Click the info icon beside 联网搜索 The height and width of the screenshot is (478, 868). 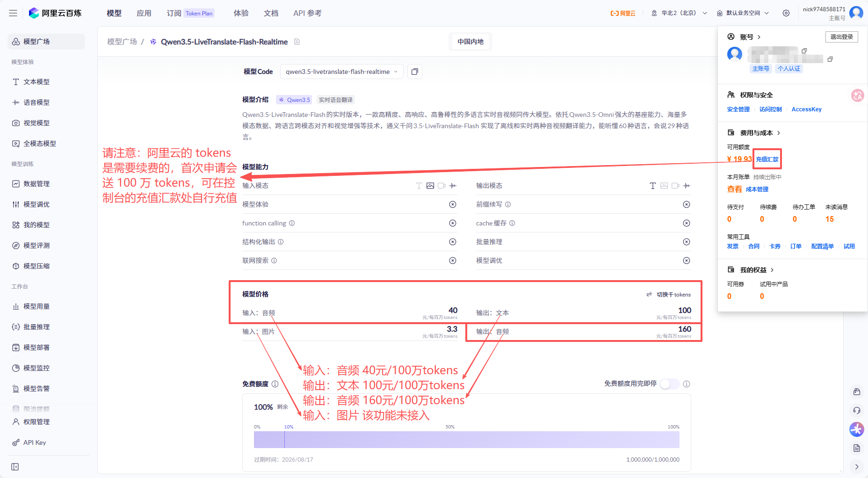point(274,261)
